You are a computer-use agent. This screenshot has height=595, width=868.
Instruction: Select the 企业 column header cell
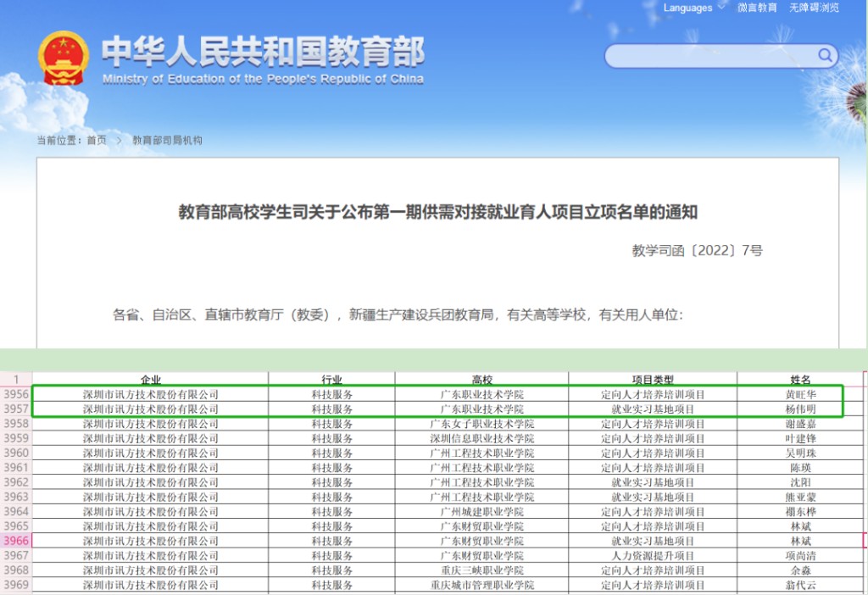(151, 379)
